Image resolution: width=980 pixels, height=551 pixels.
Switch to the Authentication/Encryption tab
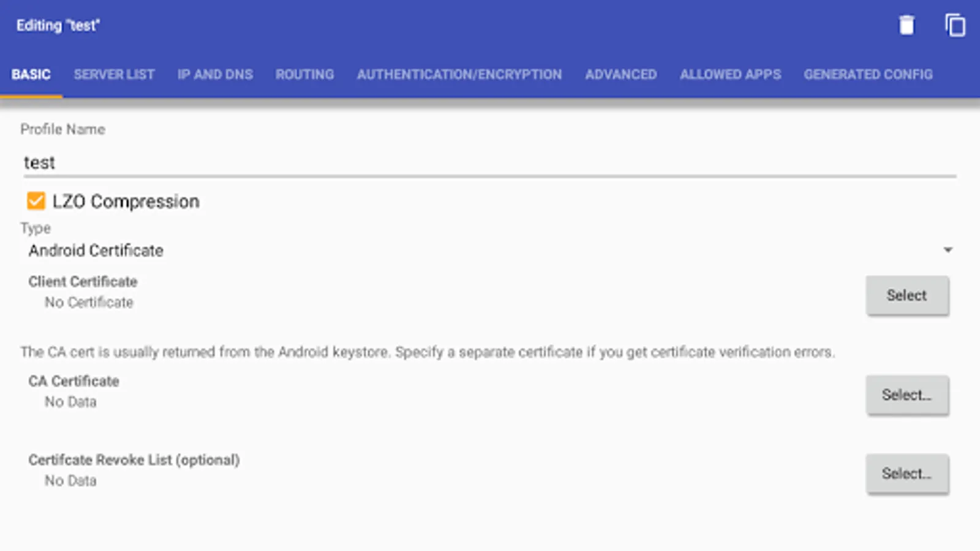click(x=459, y=75)
